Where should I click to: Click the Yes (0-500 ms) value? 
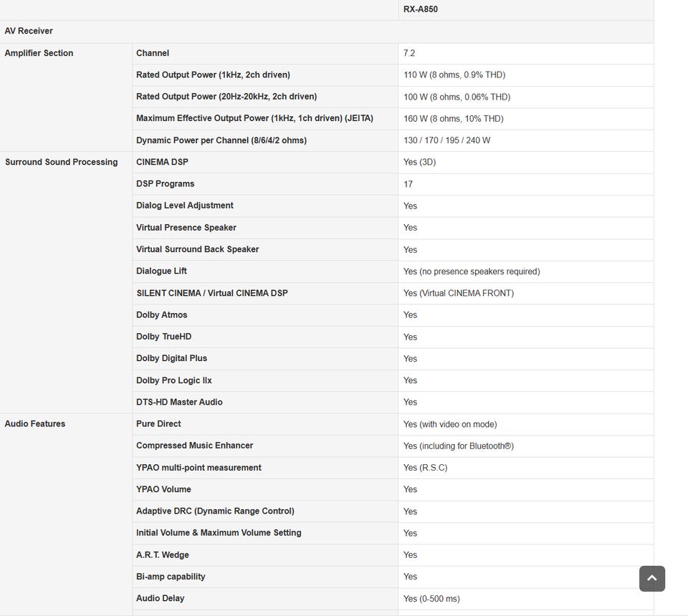click(431, 599)
